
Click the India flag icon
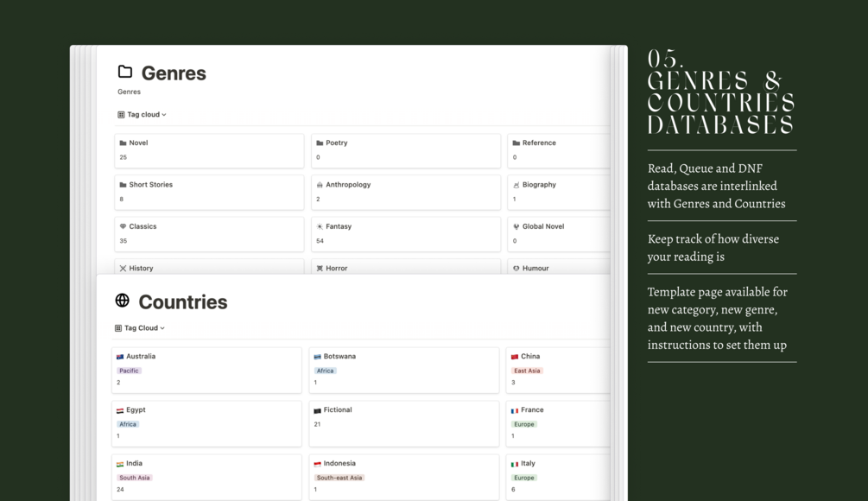120,464
